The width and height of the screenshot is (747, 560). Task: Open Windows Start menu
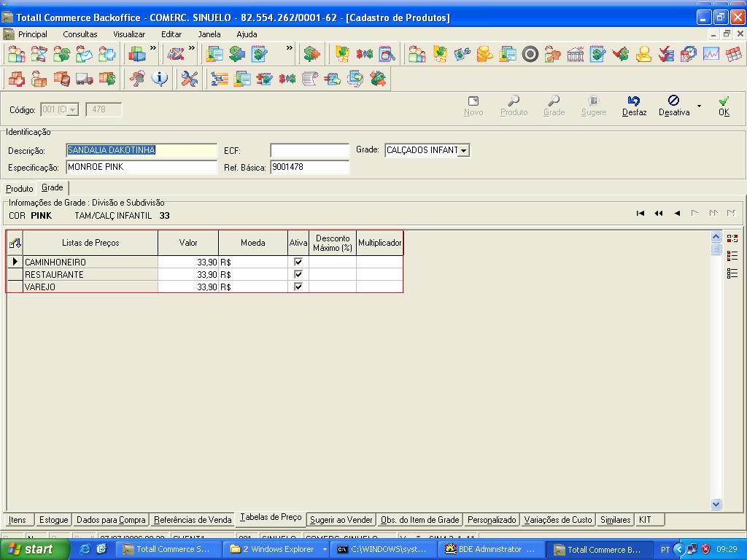tap(31, 549)
